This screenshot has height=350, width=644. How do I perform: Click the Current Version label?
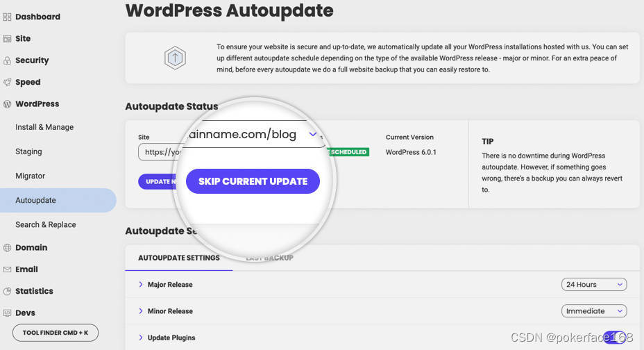pyautogui.click(x=409, y=137)
